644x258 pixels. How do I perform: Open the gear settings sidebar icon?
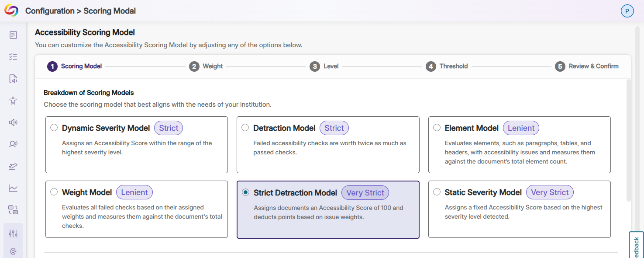(x=13, y=251)
